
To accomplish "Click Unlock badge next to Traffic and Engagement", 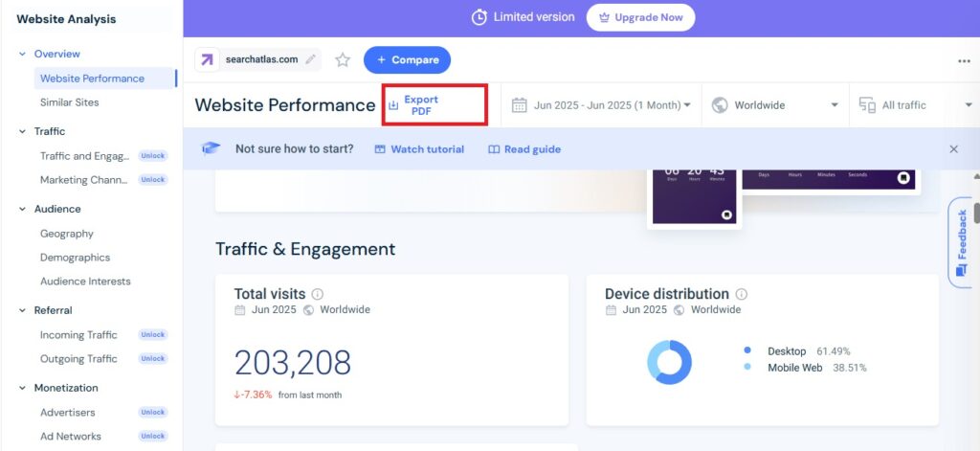I will (152, 156).
